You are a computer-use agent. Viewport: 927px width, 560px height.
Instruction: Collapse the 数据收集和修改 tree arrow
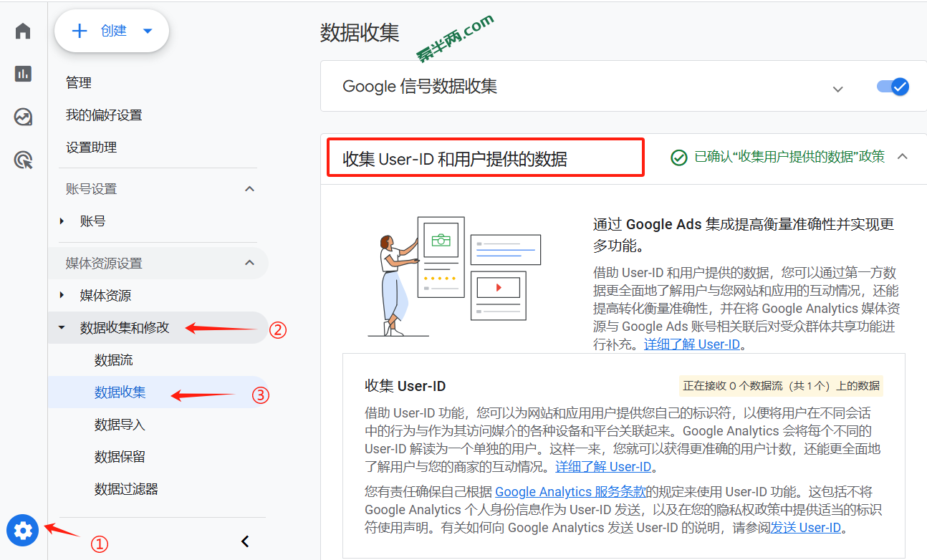click(62, 327)
